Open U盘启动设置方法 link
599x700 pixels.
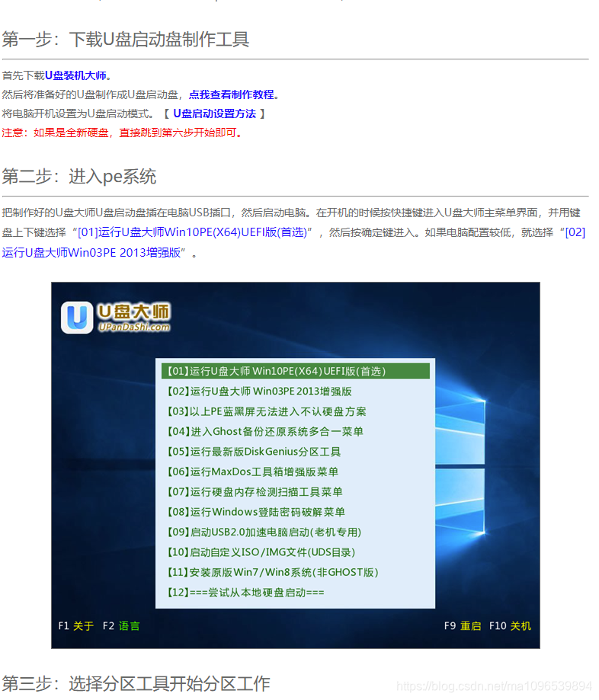pos(214,113)
